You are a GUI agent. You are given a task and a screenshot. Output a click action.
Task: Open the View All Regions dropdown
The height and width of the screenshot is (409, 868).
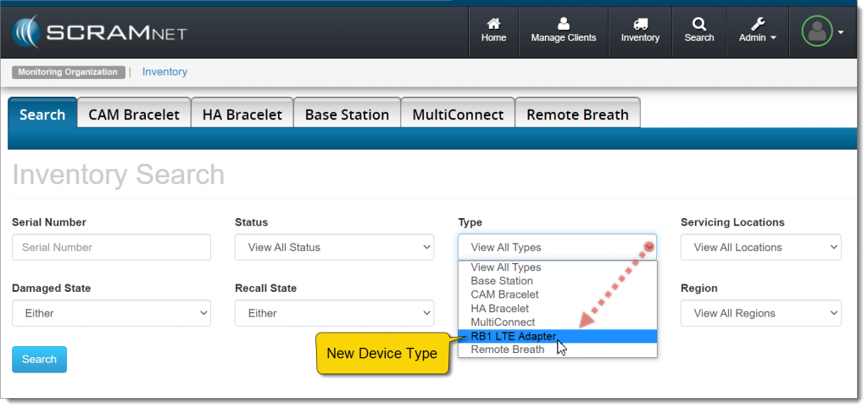point(760,313)
